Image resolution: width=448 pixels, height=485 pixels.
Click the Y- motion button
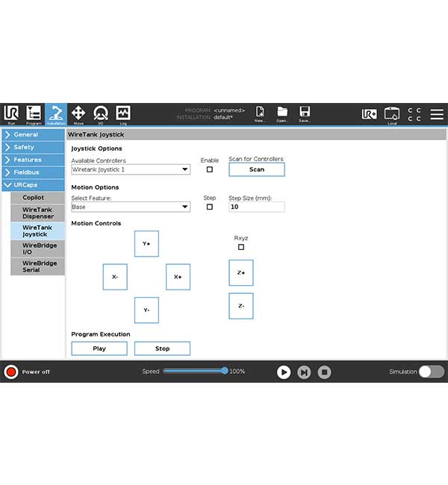pos(146,310)
